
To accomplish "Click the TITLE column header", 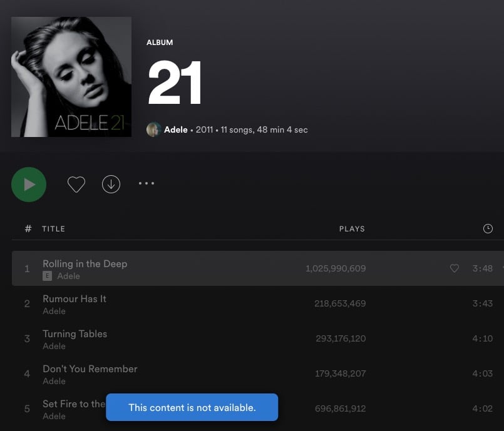I will pyautogui.click(x=53, y=229).
